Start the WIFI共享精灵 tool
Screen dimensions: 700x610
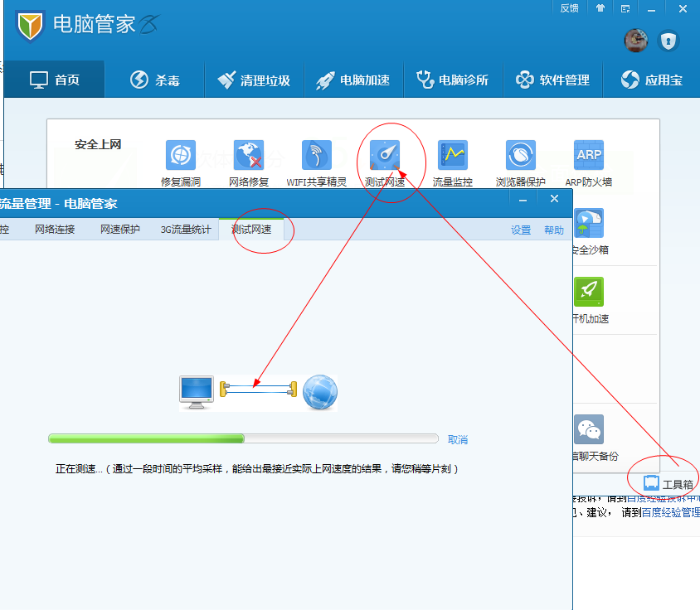[x=316, y=156]
